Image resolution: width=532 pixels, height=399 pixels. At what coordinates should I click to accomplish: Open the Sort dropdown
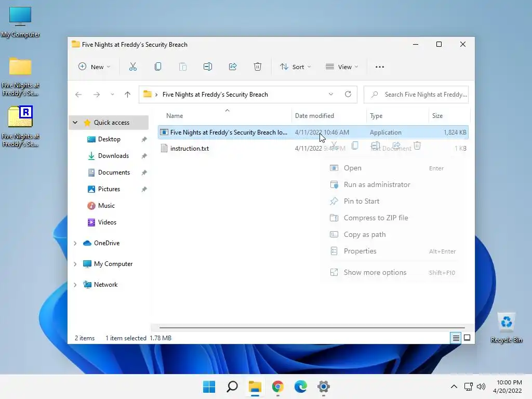click(295, 67)
